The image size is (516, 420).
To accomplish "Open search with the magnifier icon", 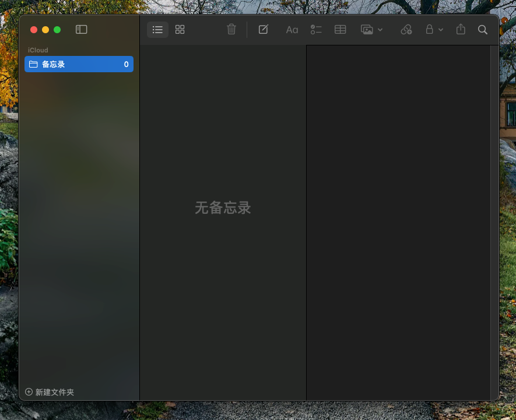I will [483, 30].
